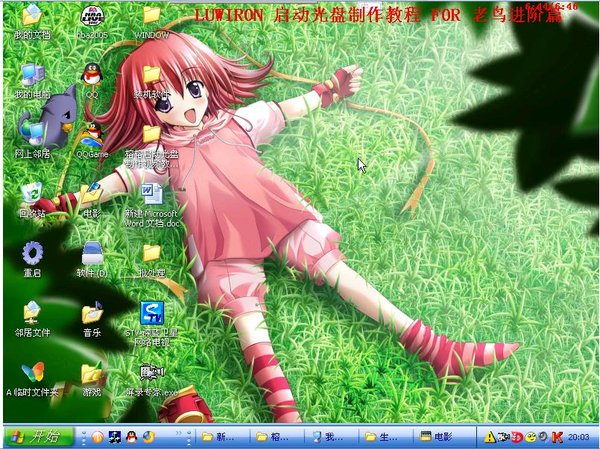This screenshot has height=449, width=600.
Task: Select the 屏录专家.exe icon
Action: (x=151, y=373)
